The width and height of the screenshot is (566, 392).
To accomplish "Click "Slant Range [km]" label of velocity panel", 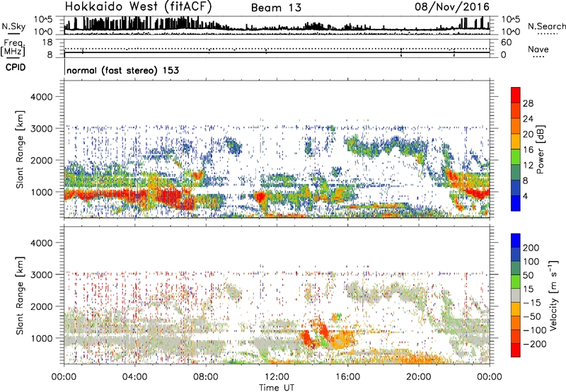I will pos(20,296).
